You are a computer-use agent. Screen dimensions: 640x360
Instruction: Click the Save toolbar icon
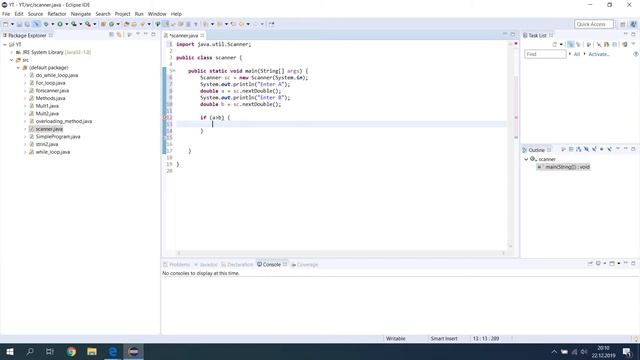click(x=19, y=24)
